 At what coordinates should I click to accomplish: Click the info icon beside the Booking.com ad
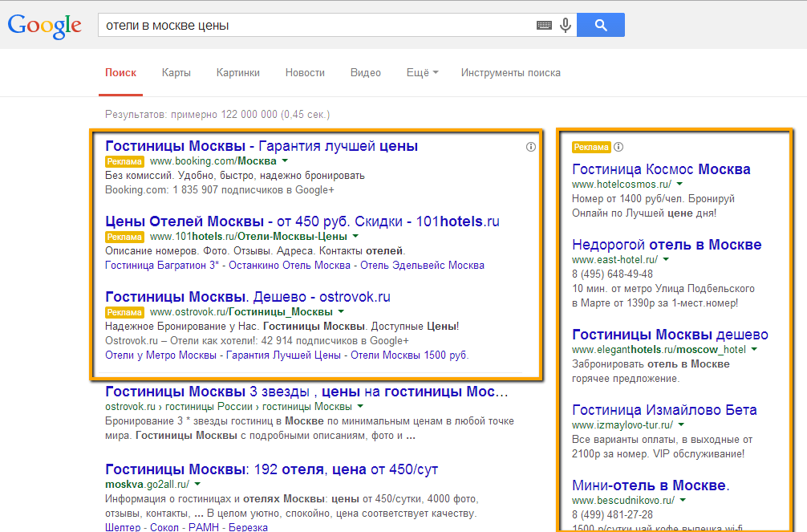click(530, 147)
